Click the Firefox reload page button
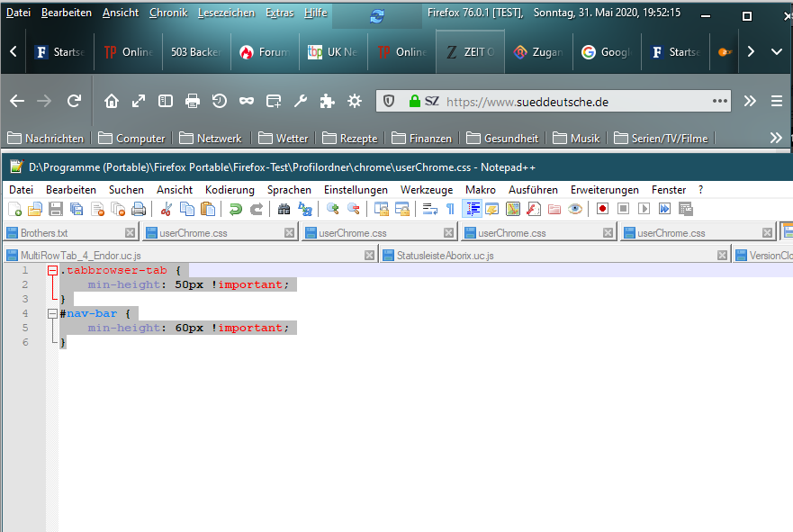This screenshot has width=793, height=532. click(74, 102)
